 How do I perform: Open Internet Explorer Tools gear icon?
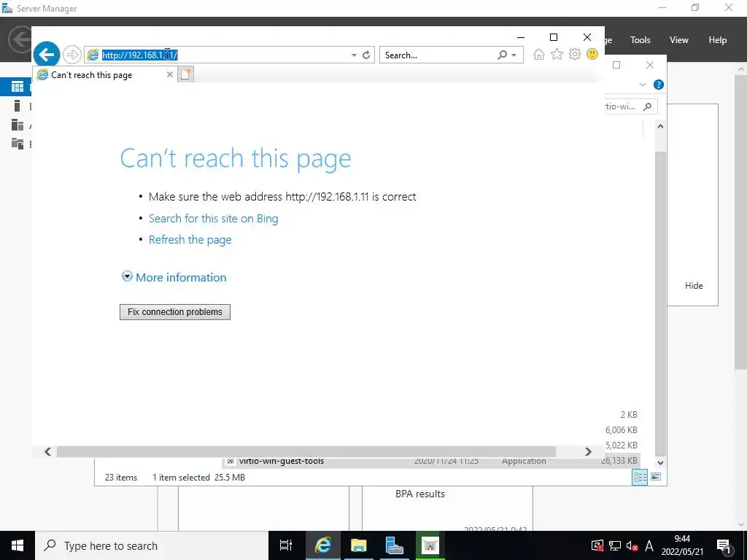(x=575, y=54)
